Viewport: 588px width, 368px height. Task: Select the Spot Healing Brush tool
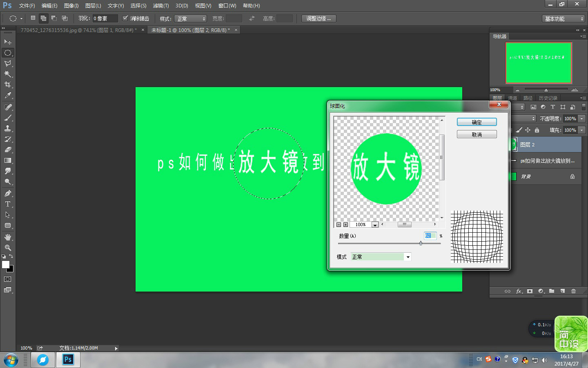(x=8, y=107)
